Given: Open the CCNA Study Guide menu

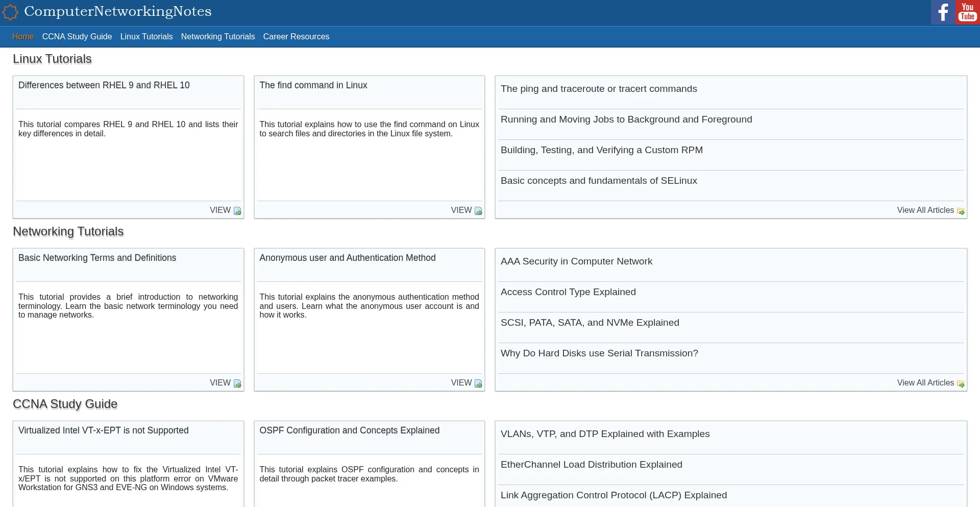Looking at the screenshot, I should 77,37.
